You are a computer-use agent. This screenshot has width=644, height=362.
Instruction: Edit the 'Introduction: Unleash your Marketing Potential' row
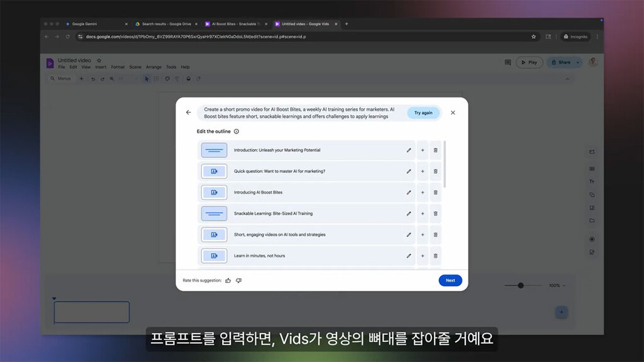[x=409, y=150]
